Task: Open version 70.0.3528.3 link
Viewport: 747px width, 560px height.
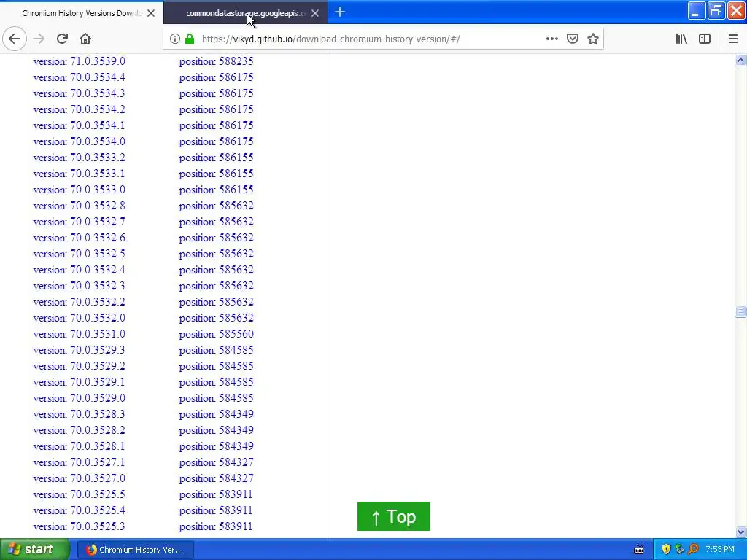Action: tap(79, 414)
